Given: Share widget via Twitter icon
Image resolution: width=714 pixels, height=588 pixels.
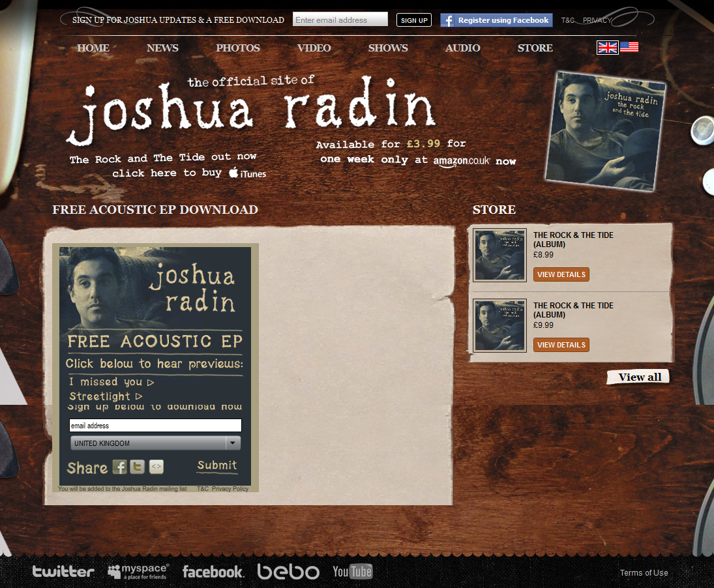Looking at the screenshot, I should (138, 467).
